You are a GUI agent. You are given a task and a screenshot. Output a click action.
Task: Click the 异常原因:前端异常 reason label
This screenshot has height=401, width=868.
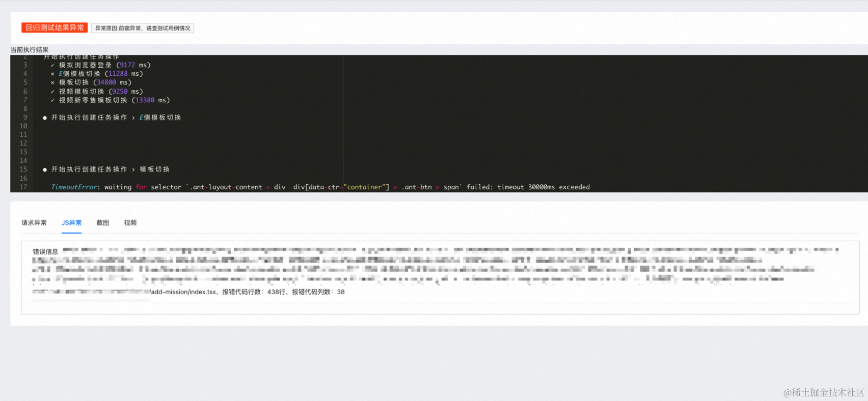(x=143, y=28)
